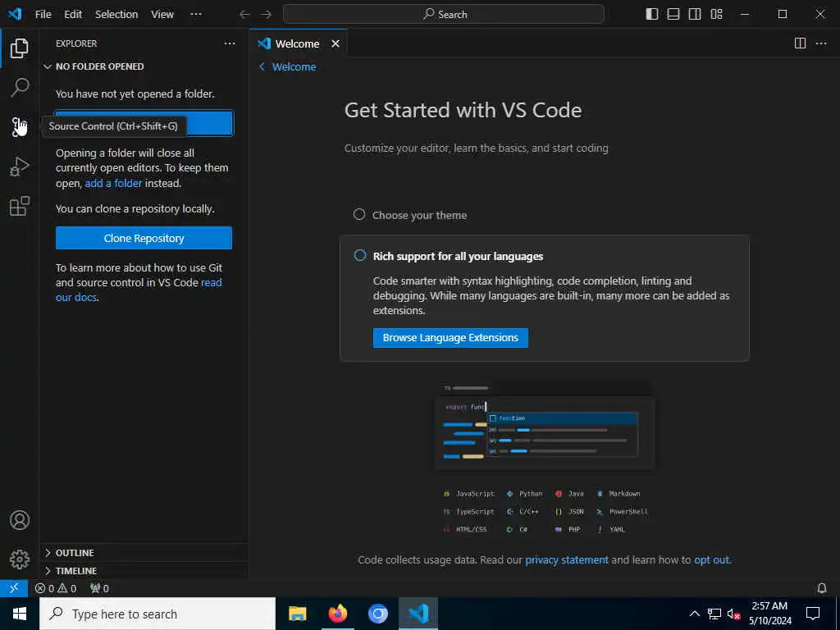Open the overflow menu ellipsis in menu bar

(x=196, y=15)
